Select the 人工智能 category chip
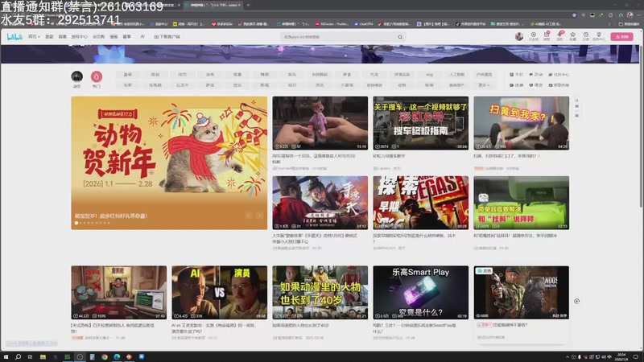This screenshot has width=644, height=362. pos(456,75)
